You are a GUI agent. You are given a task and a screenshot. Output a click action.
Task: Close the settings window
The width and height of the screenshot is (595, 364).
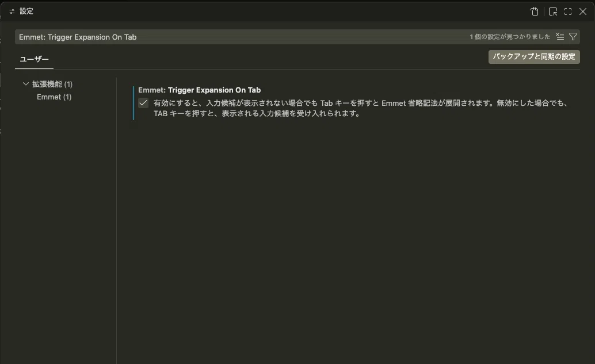pyautogui.click(x=583, y=12)
